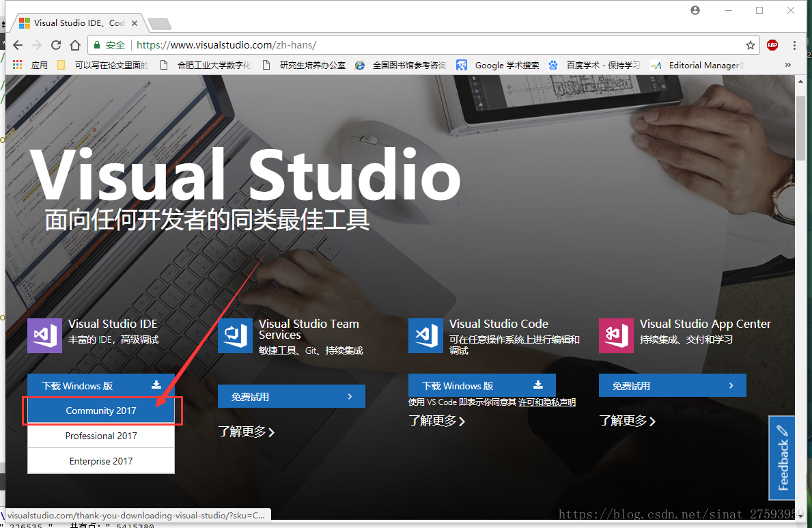Viewport: 812px width, 528px height.
Task: Click the Chrome profile avatar icon
Action: [x=695, y=10]
